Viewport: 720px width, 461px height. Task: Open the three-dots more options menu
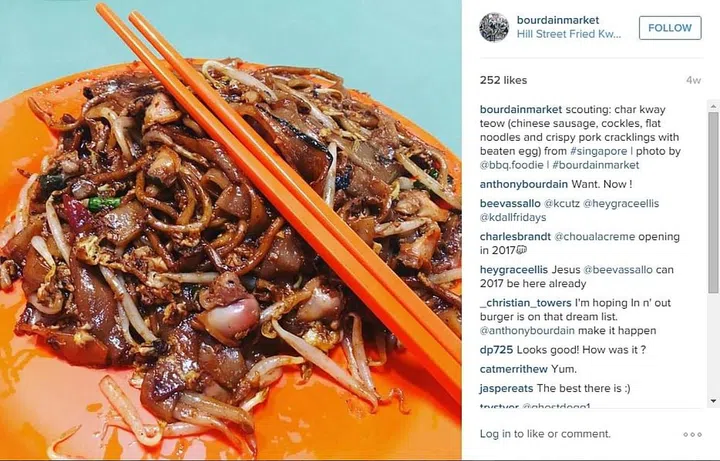[692, 434]
